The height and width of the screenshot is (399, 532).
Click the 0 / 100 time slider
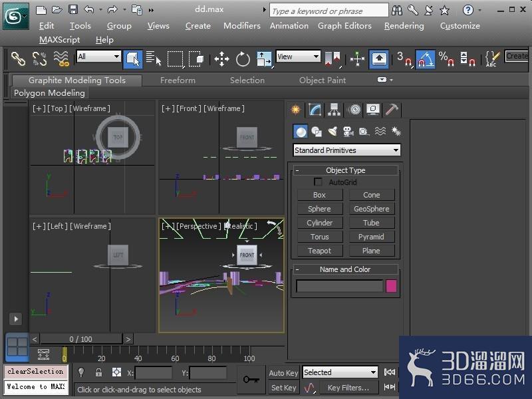pos(80,339)
